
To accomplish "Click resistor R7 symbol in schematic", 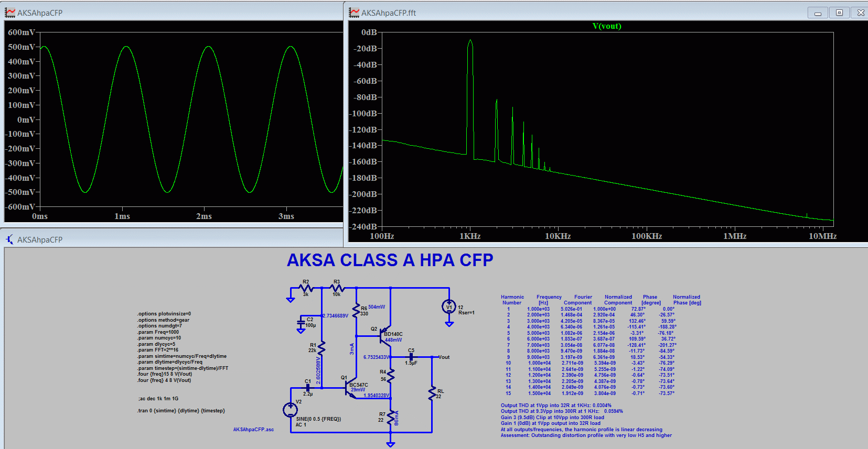I will point(391,417).
